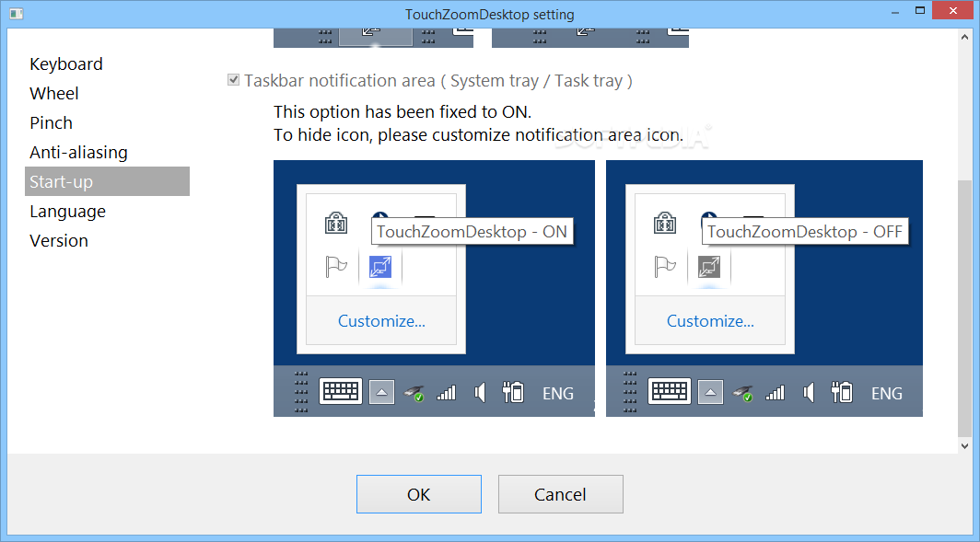The image size is (980, 542).
Task: Click touch keyboard icon in ON preview taskbar
Action: (x=341, y=391)
